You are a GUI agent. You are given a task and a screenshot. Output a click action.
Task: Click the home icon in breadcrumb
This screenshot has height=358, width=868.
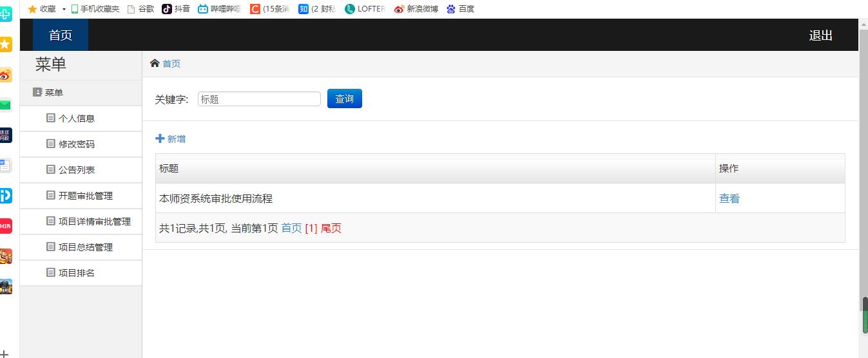tap(155, 63)
